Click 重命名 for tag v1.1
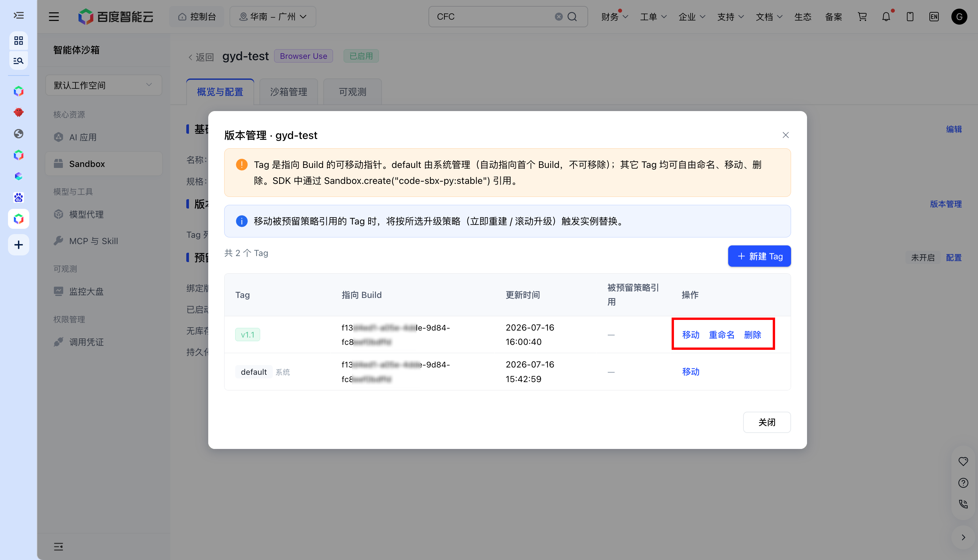 tap(722, 335)
